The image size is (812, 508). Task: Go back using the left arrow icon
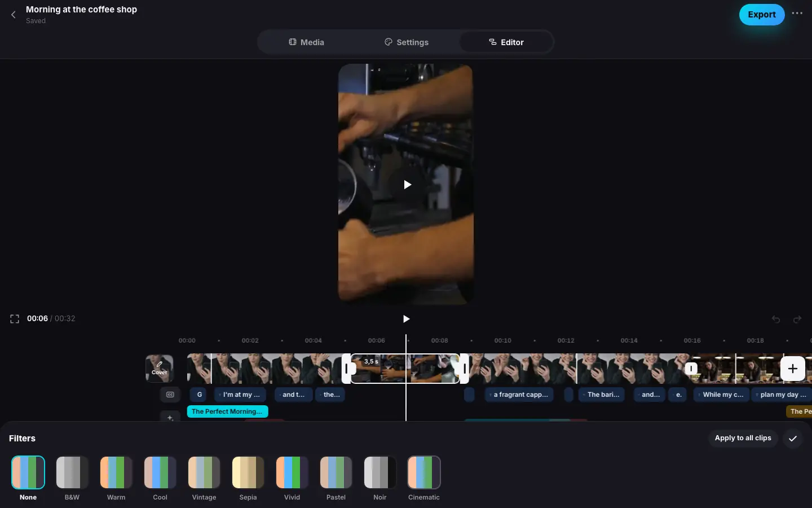tap(14, 15)
